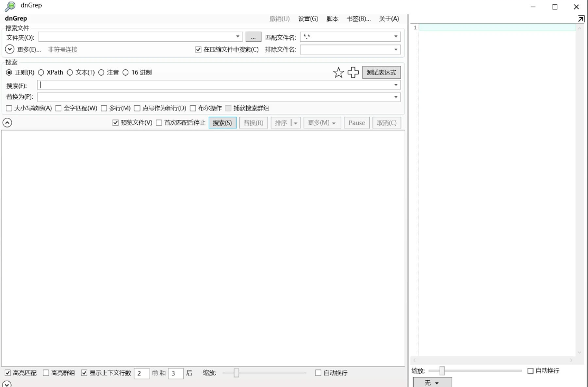Open the folder browse dialog via the ... icon
Screen dimensions: 588x387
click(253, 37)
